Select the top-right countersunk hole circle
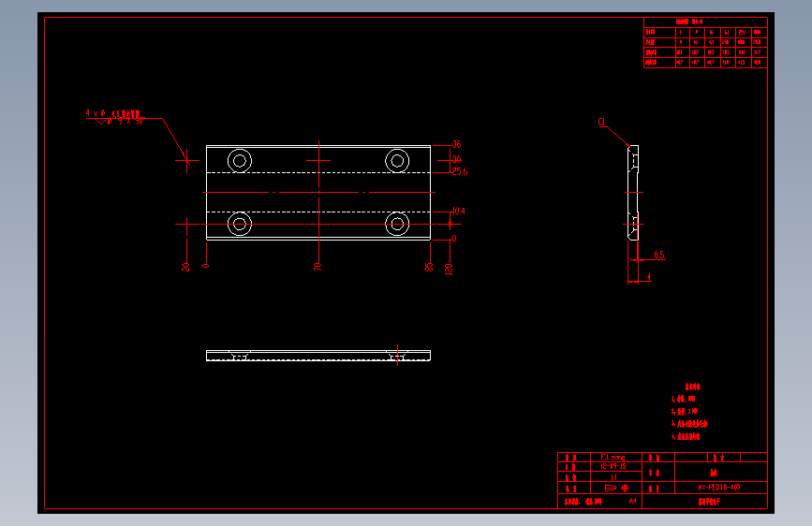Viewport: 812px width, 526px height. 397,160
